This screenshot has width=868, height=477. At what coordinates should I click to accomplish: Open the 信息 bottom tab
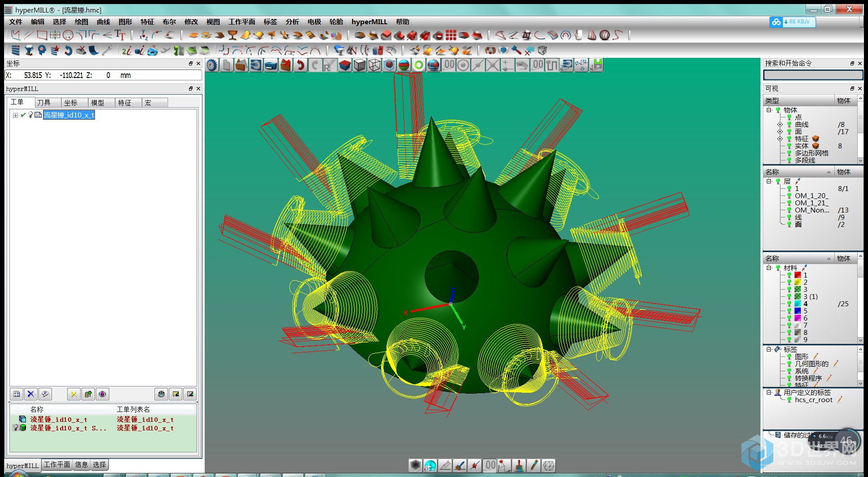82,465
